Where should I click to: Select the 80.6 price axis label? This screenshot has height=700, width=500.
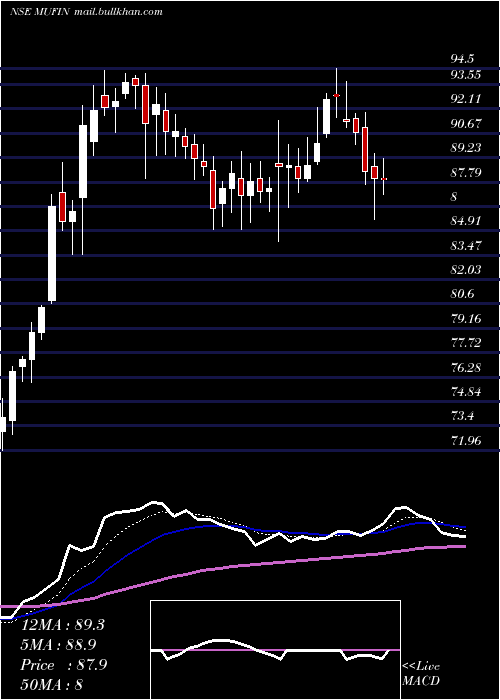[462, 294]
